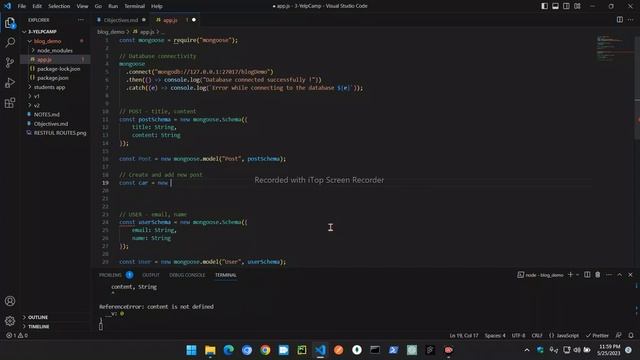Image resolution: width=640 pixels, height=360 pixels.
Task: Click the customize layout icon in title bar
Action: click(x=577, y=6)
